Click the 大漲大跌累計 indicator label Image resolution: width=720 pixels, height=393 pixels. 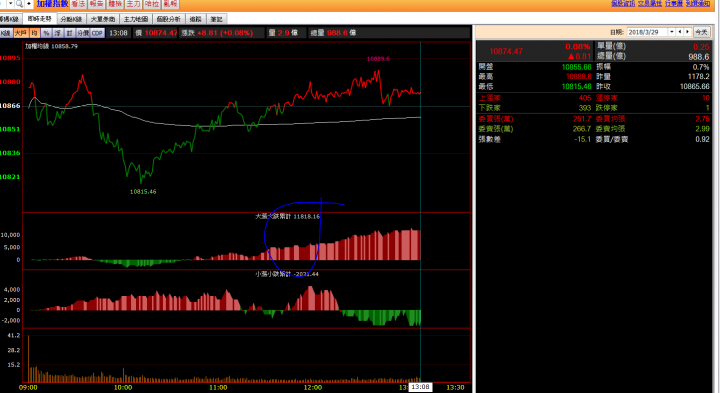click(287, 216)
